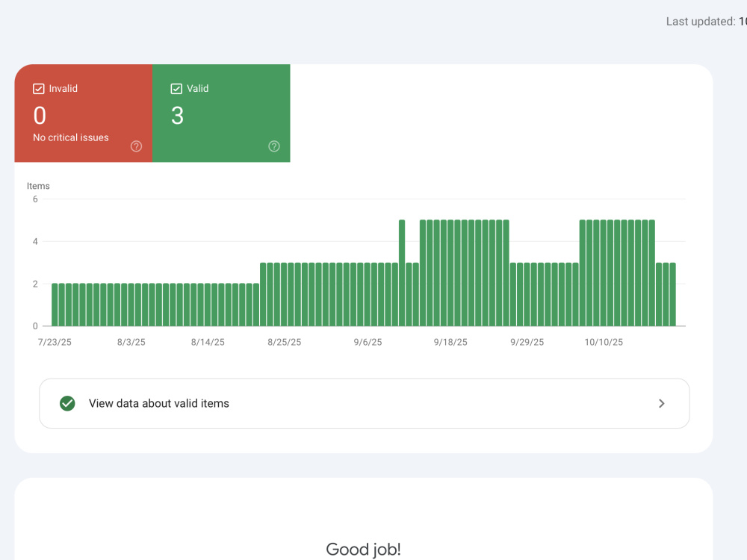Click the Invalid count value 0

click(40, 115)
